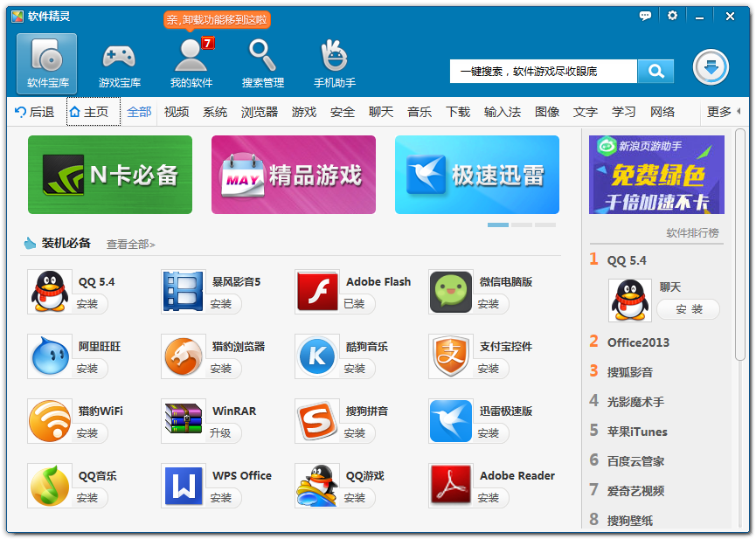
Task: Click the second banner carousel indicator
Action: click(522, 225)
